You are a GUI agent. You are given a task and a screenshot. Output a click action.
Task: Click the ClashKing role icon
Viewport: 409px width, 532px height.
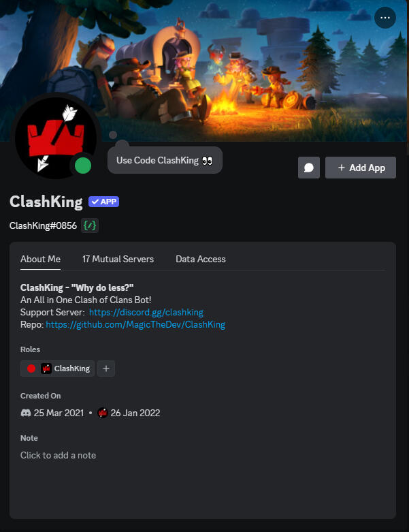pos(46,369)
